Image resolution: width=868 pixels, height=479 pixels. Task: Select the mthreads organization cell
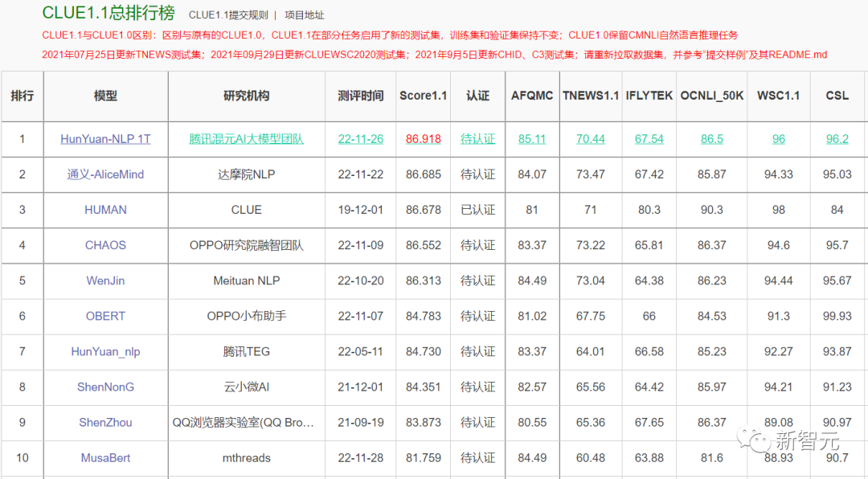[247, 458]
